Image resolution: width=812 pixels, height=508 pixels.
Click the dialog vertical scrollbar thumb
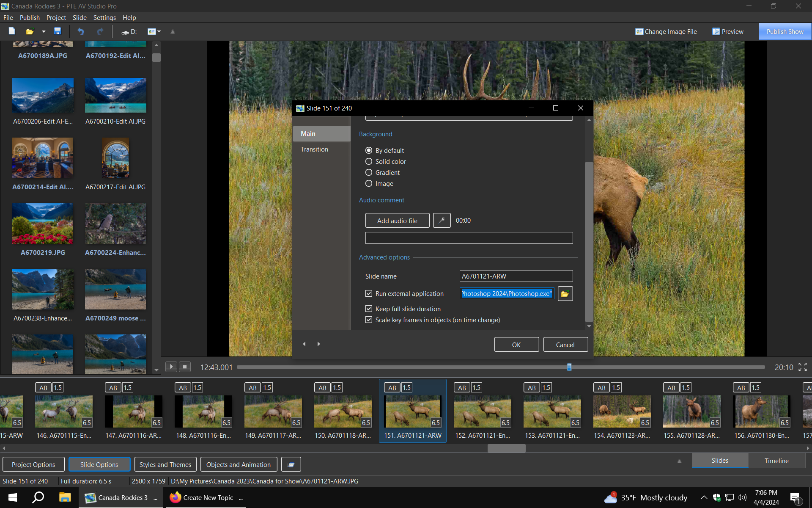coord(589,242)
